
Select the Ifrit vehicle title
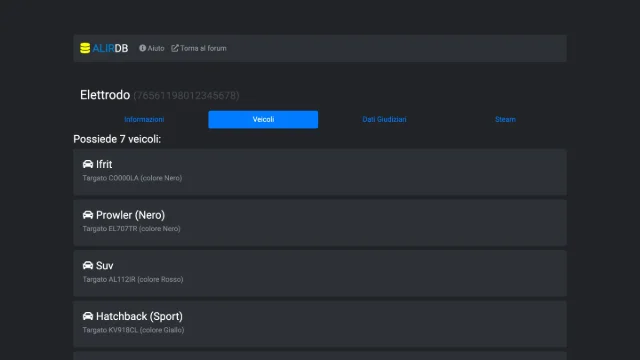(x=104, y=164)
